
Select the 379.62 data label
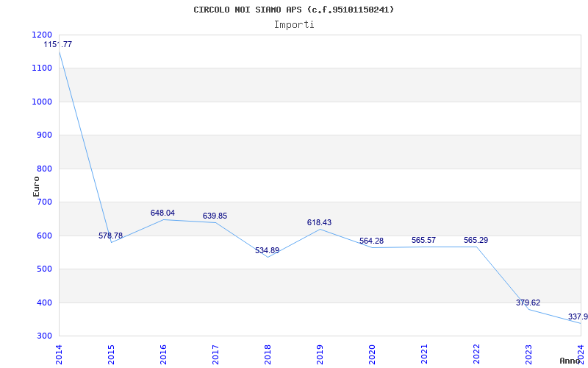528,302
